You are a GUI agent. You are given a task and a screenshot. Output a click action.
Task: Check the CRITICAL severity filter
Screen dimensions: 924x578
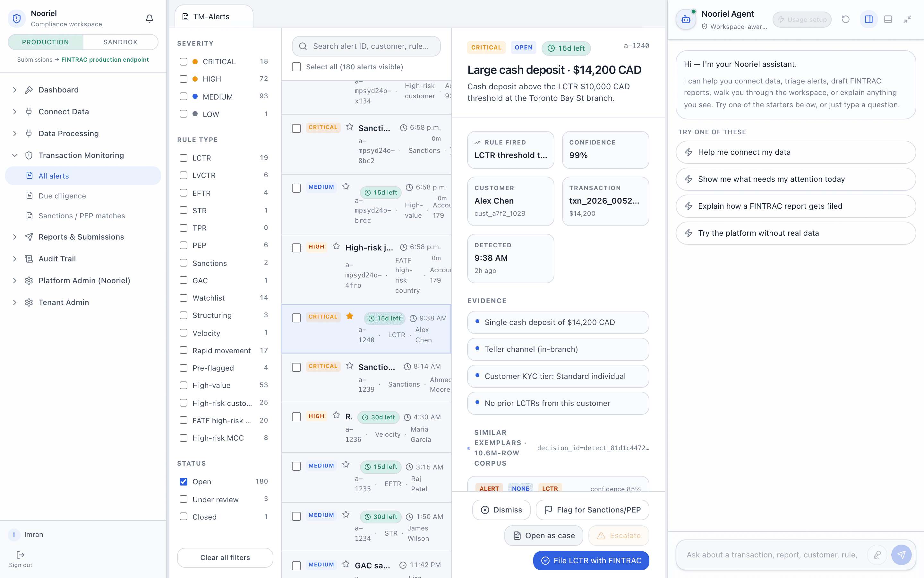183,62
